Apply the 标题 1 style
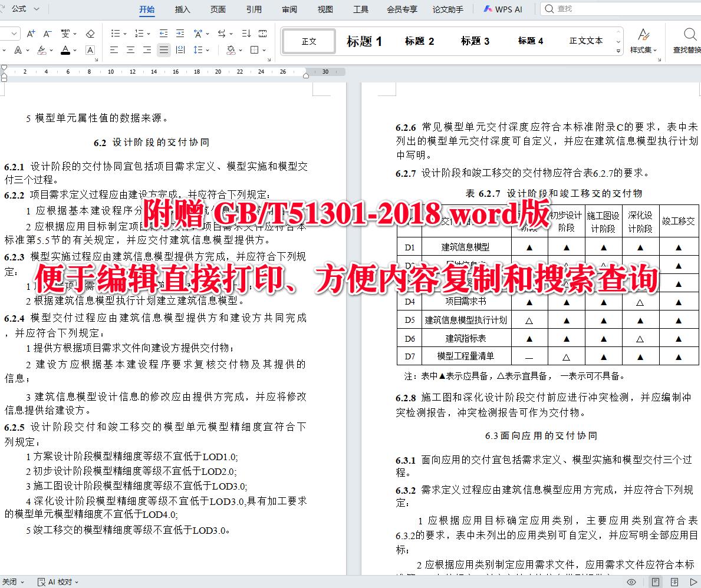This screenshot has width=701, height=588. [x=364, y=41]
